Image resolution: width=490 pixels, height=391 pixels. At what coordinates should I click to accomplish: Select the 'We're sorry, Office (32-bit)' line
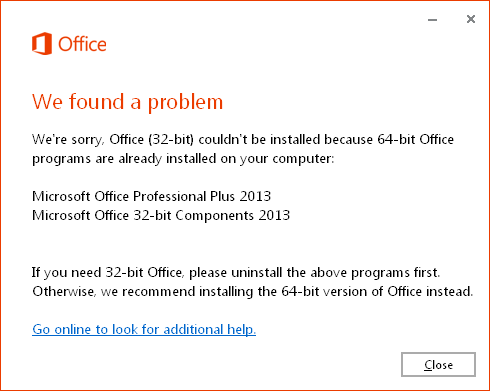(x=243, y=139)
